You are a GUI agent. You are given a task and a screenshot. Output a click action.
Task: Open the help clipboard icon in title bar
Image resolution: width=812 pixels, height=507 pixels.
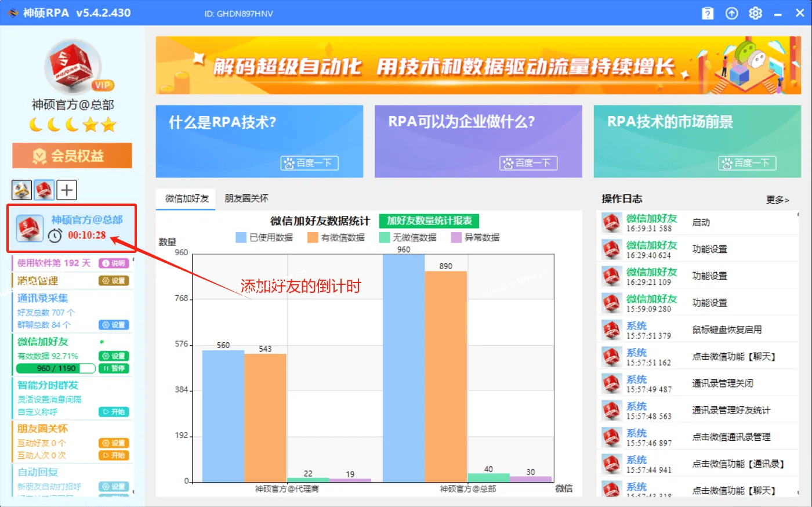click(x=708, y=13)
